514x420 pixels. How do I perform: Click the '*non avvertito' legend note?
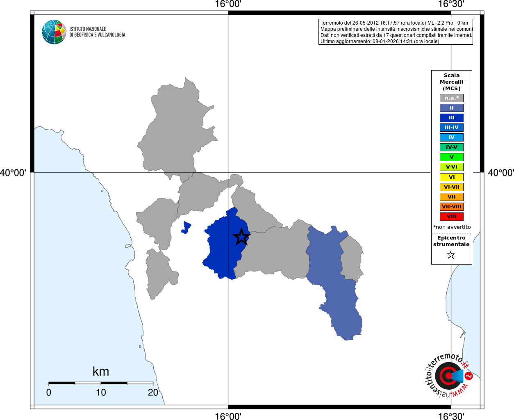452,227
